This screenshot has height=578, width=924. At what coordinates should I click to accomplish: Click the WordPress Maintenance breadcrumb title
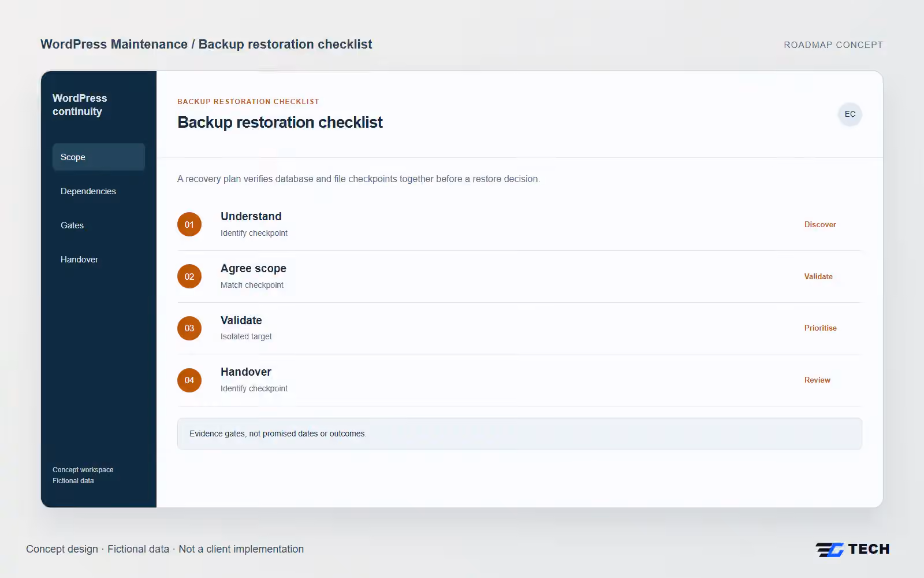(206, 45)
